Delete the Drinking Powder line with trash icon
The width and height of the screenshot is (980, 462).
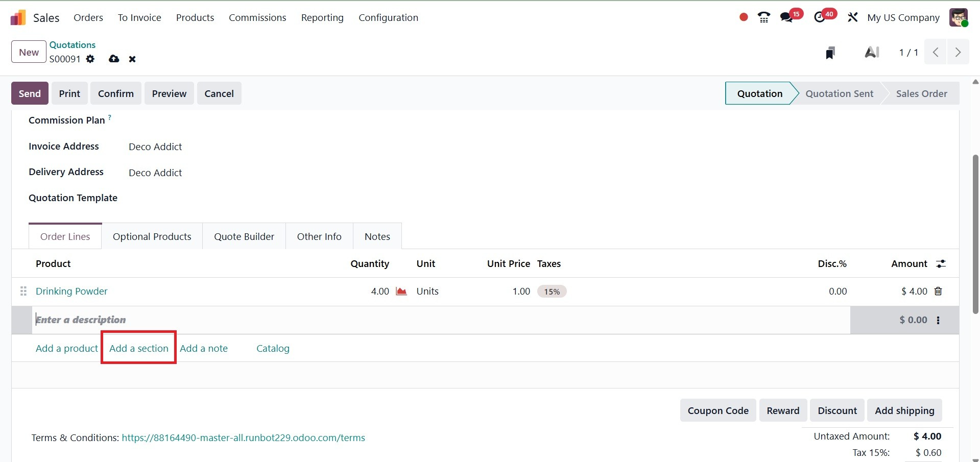click(938, 291)
